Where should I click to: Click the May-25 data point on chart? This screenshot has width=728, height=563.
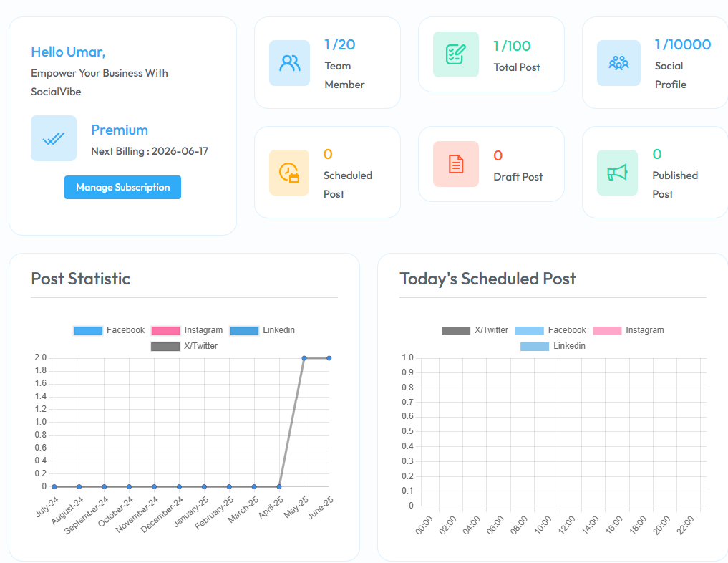[304, 358]
